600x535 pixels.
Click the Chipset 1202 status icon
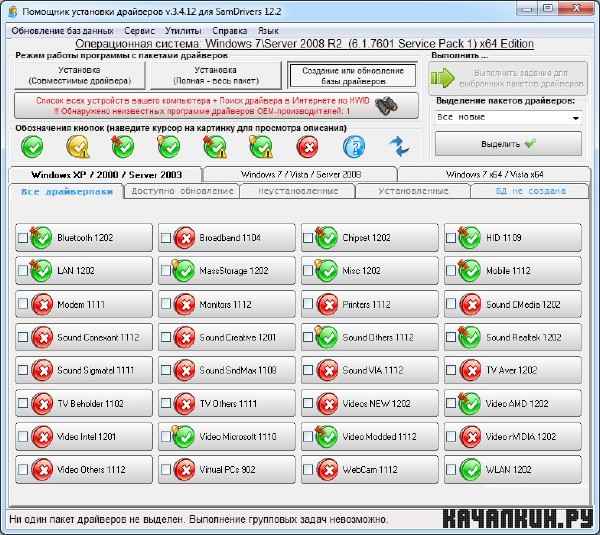[x=326, y=238]
